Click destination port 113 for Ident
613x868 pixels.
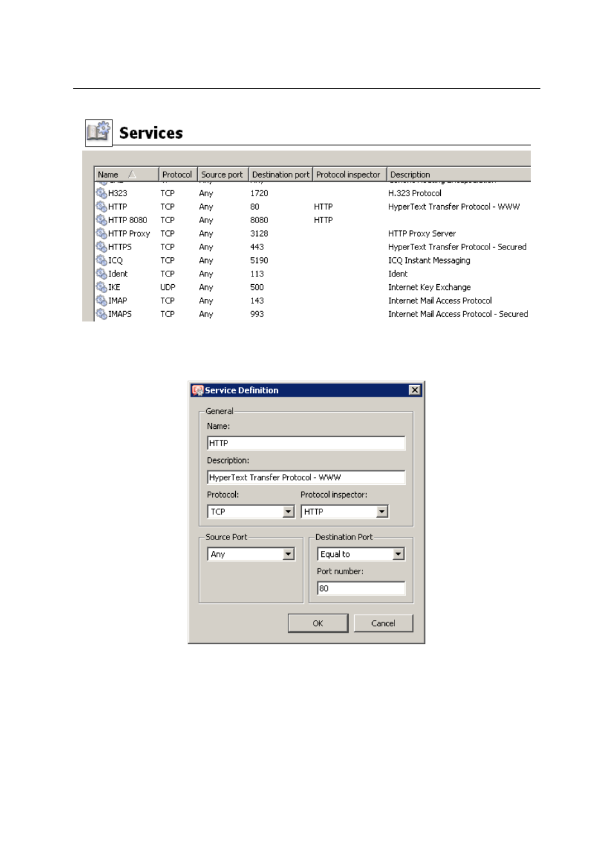coord(257,274)
